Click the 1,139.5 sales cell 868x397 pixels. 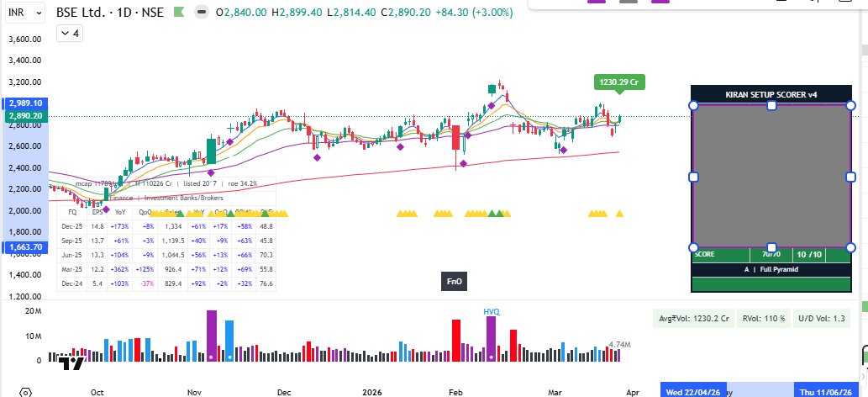(x=172, y=241)
